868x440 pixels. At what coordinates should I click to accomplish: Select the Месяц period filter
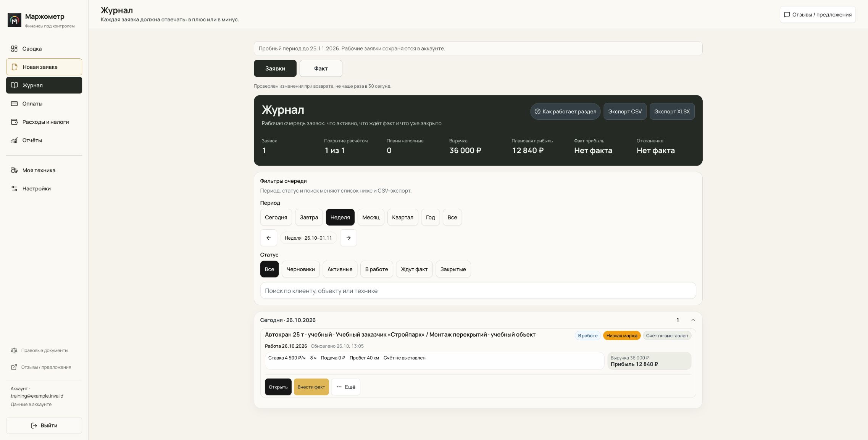[x=371, y=217]
